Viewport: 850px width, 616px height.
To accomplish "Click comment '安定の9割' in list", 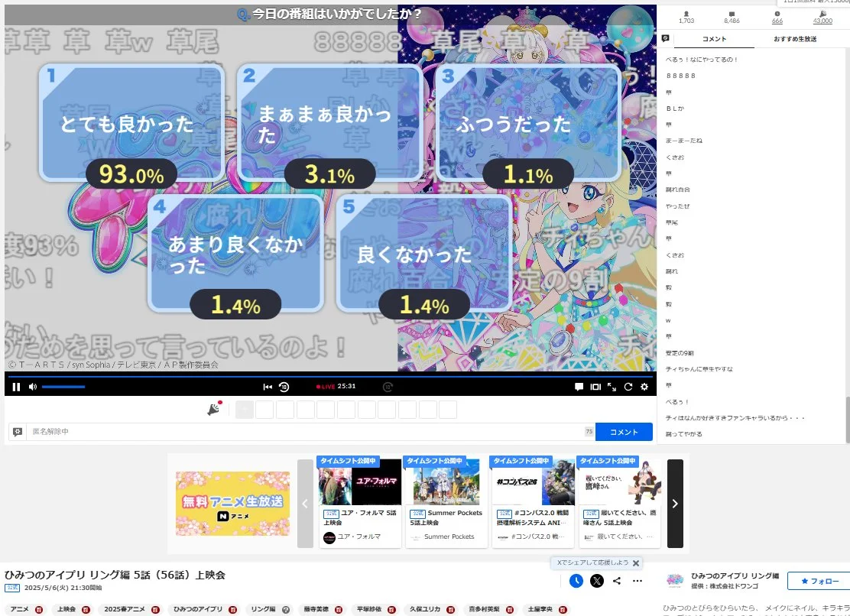I will 680,352.
